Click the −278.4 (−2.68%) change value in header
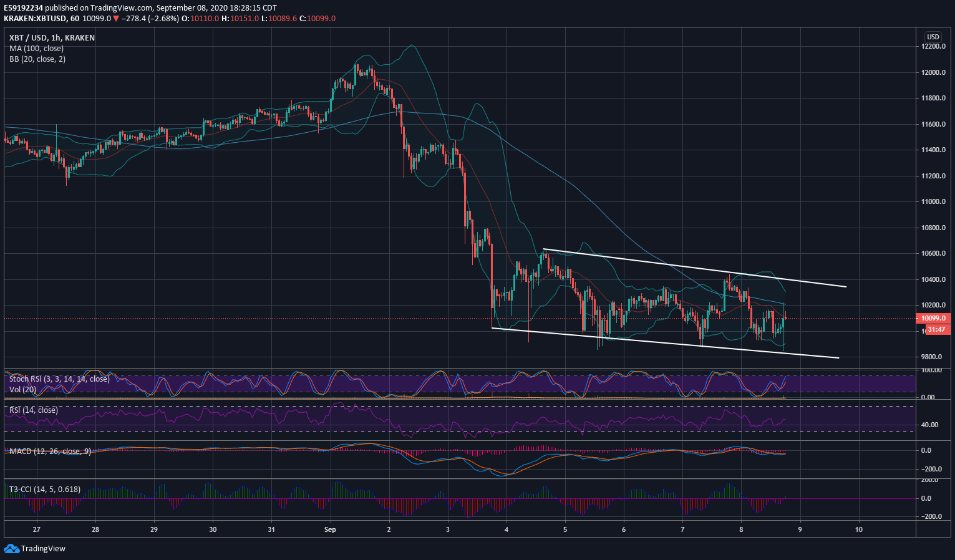 point(150,19)
